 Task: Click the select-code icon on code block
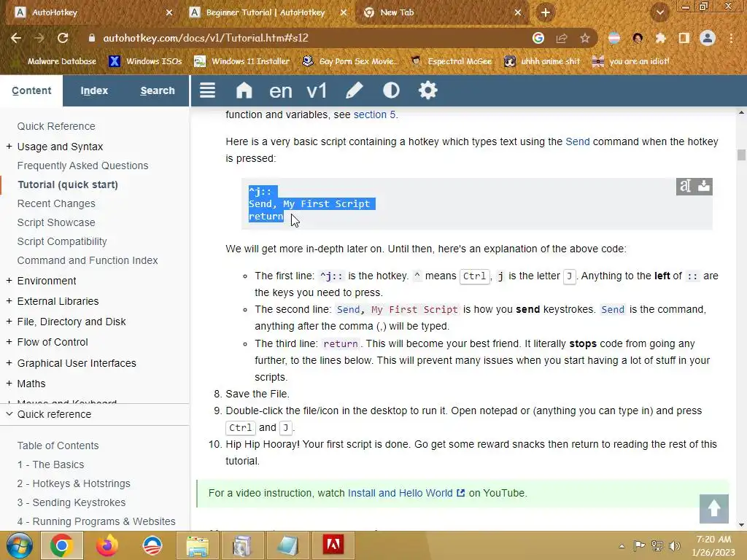[685, 186]
